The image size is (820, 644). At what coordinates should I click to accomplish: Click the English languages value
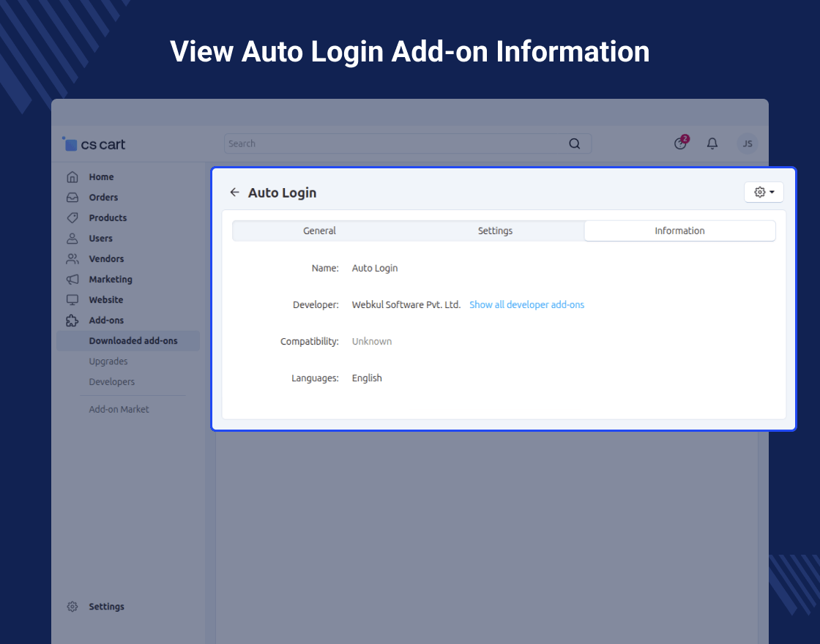click(367, 378)
